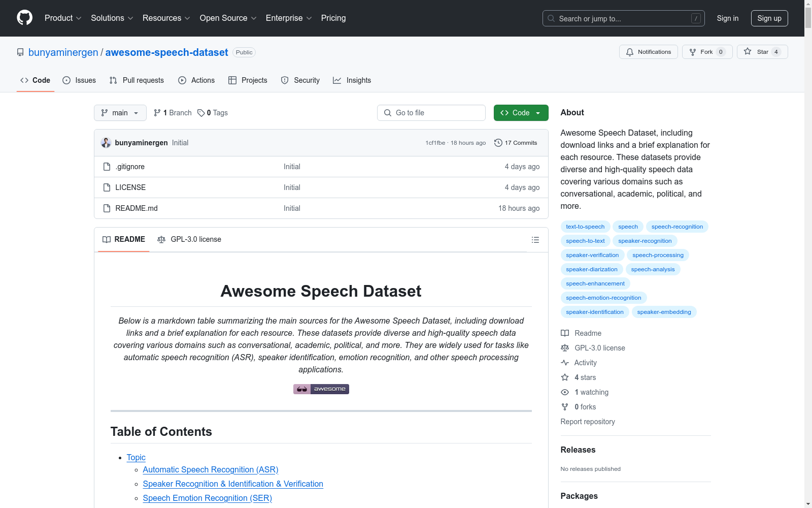
Task: Click the star icon on Star button
Action: point(748,51)
